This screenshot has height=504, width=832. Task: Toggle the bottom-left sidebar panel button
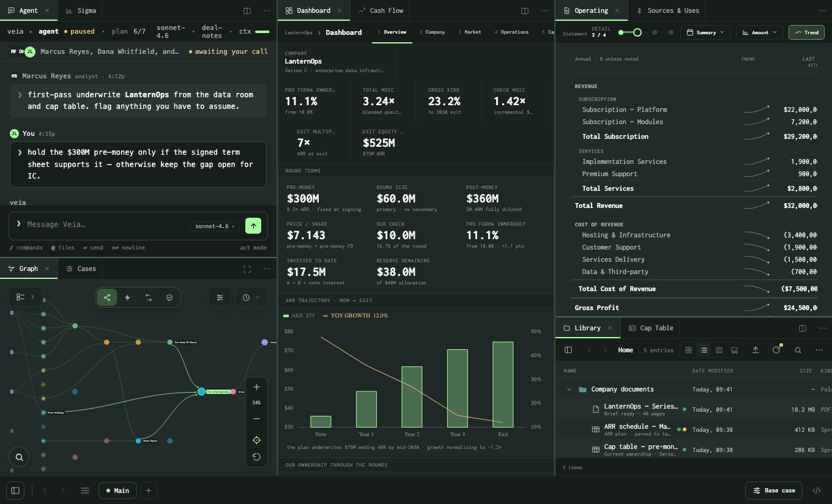pyautogui.click(x=15, y=490)
